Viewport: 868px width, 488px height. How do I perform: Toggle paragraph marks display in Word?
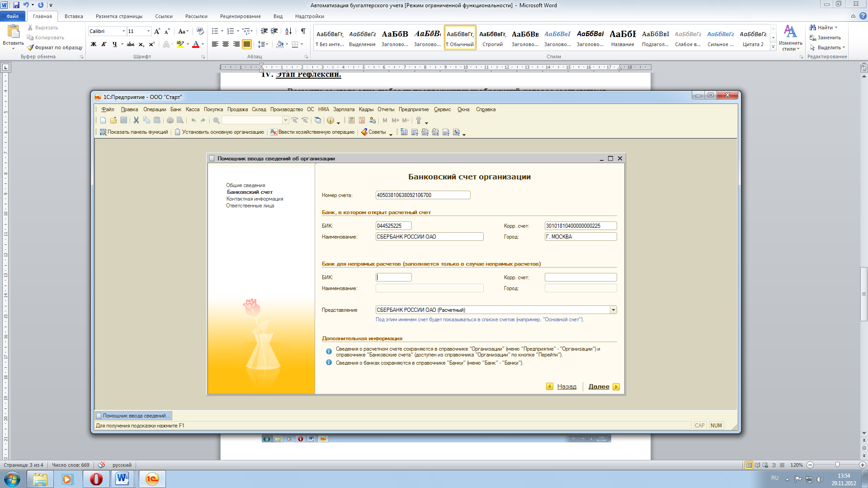(x=303, y=31)
